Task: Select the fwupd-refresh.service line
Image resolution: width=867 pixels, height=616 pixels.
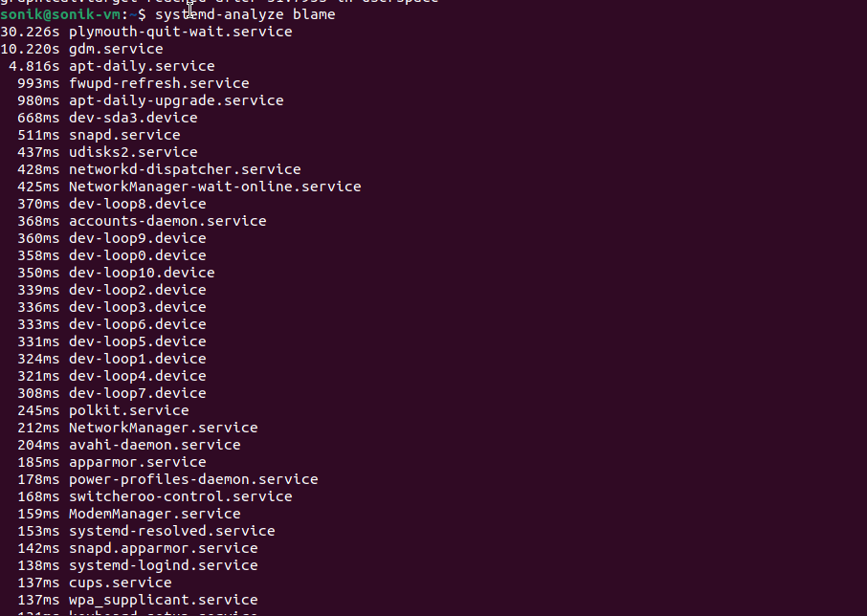Action: coord(159,83)
